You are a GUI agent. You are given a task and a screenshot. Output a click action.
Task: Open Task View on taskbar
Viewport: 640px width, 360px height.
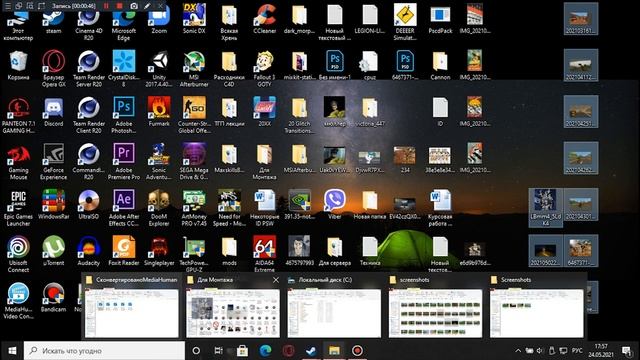[218, 351]
